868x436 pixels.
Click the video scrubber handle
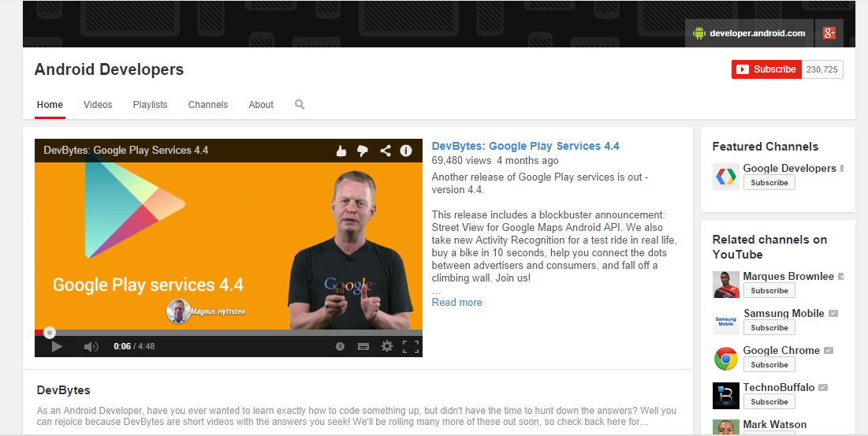[49, 333]
